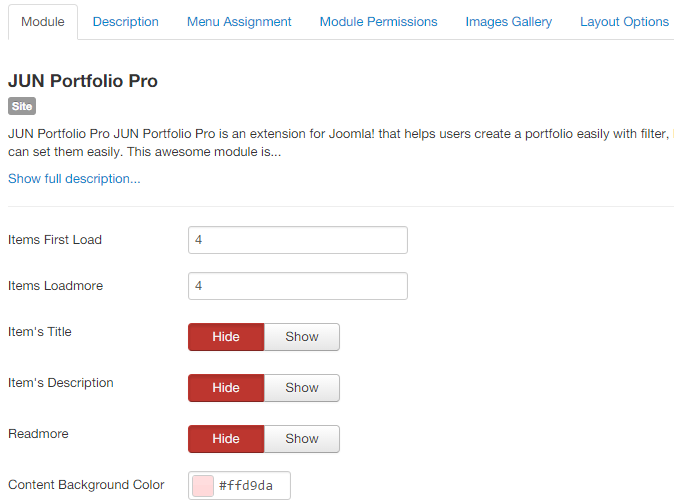674x503 pixels.
Task: Open the pink Content Background Color swatch
Action: tap(203, 486)
